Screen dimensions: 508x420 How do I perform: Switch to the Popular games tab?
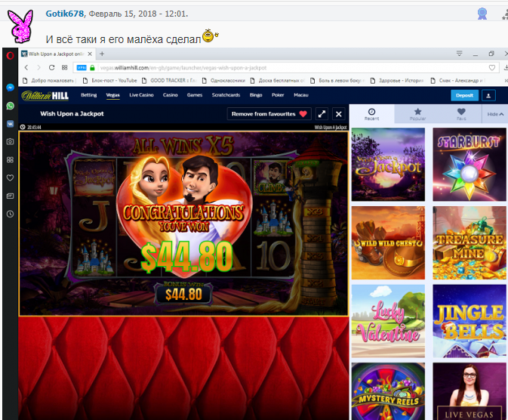(417, 114)
